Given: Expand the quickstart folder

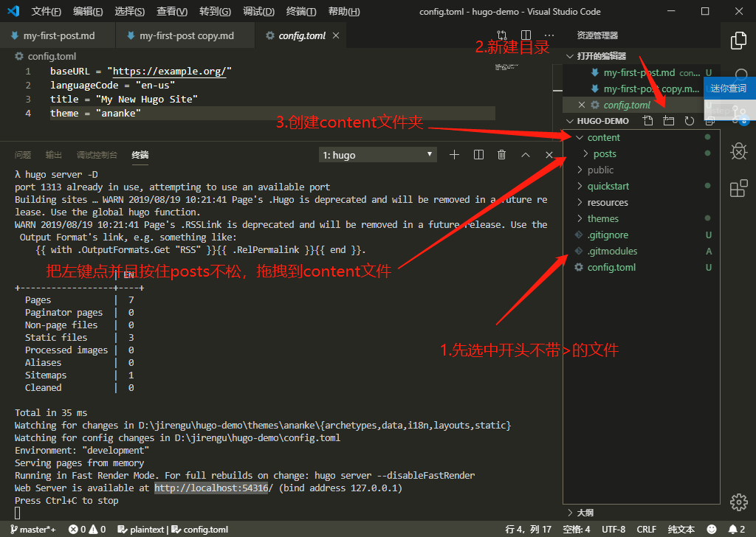Looking at the screenshot, I should click(580, 186).
